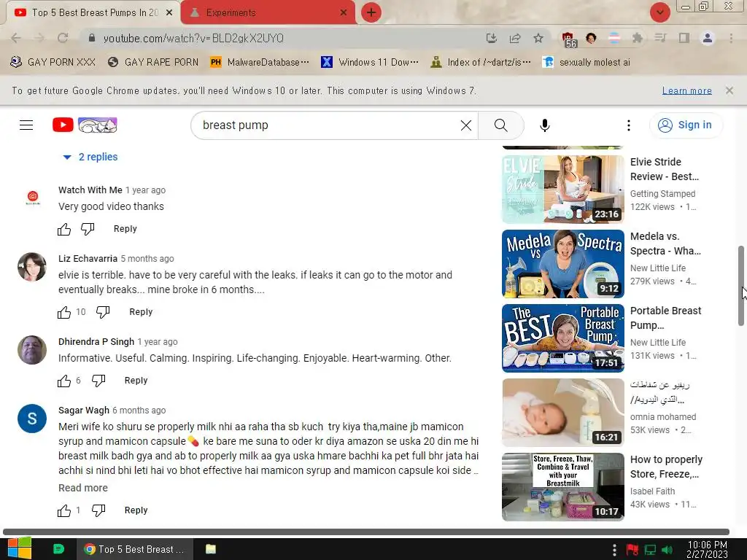Toggle the browser side panel icon
The height and width of the screenshot is (560, 747).
684,38
